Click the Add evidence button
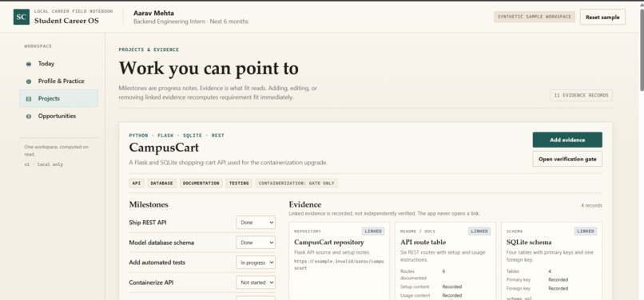The width and height of the screenshot is (644, 300). pos(567,140)
